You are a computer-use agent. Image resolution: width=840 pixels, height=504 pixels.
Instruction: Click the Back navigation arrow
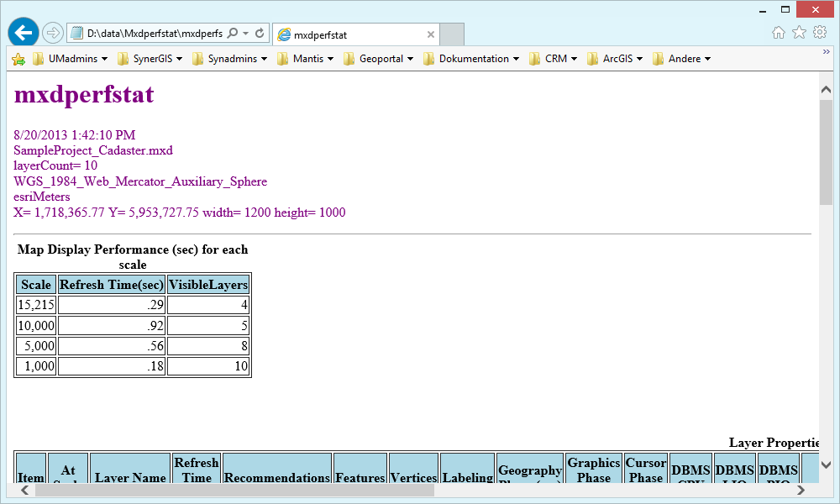(23, 32)
